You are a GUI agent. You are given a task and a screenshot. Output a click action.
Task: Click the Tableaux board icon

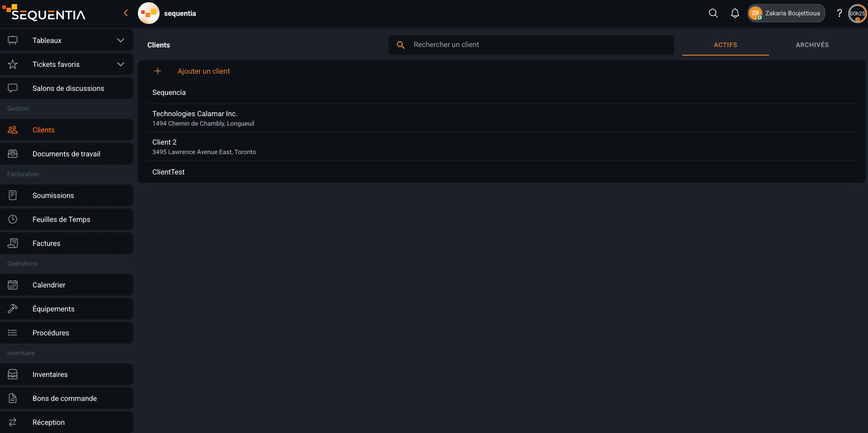coord(13,40)
